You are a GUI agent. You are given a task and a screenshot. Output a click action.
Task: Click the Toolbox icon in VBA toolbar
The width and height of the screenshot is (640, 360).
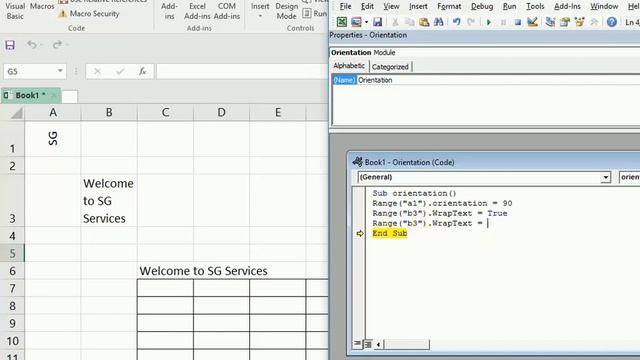(x=594, y=22)
